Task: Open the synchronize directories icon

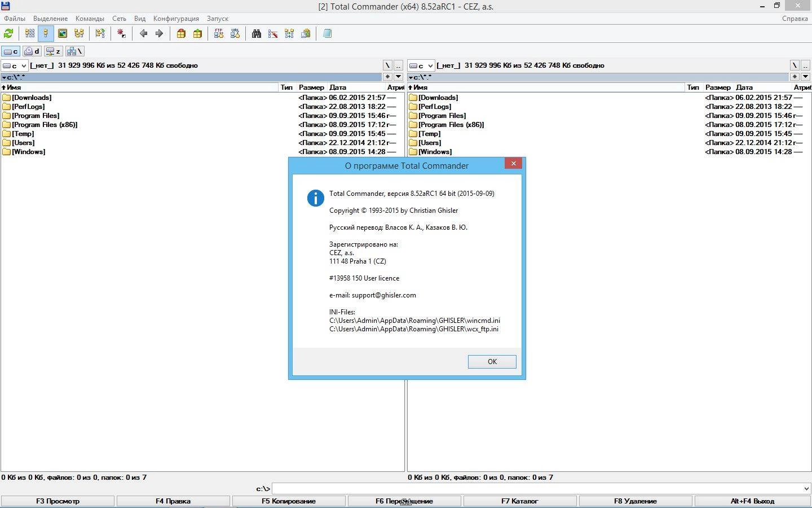Action: pyautogui.click(x=289, y=34)
